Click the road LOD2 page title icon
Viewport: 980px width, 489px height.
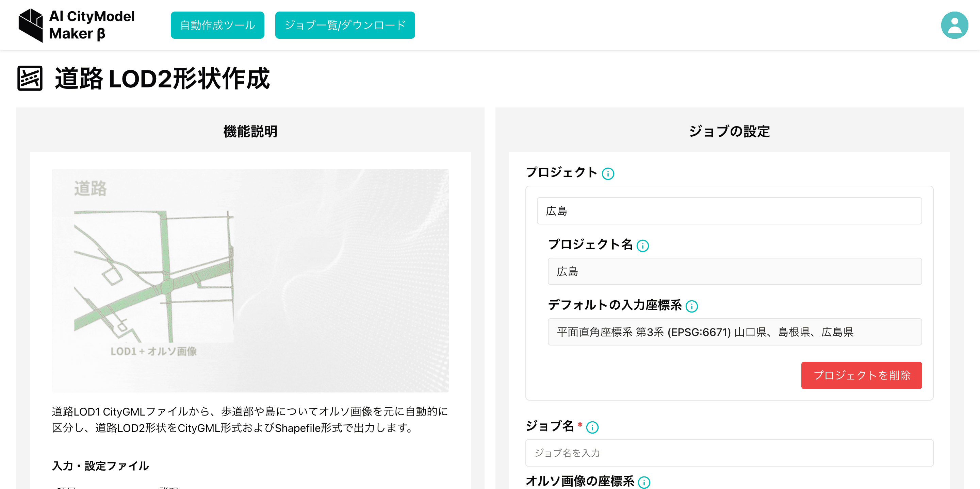coord(30,78)
